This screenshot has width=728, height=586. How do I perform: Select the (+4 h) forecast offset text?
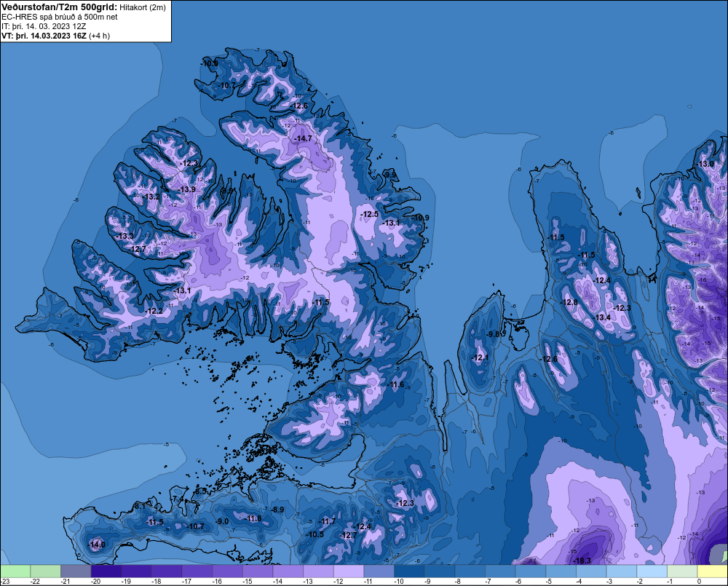[x=99, y=36]
